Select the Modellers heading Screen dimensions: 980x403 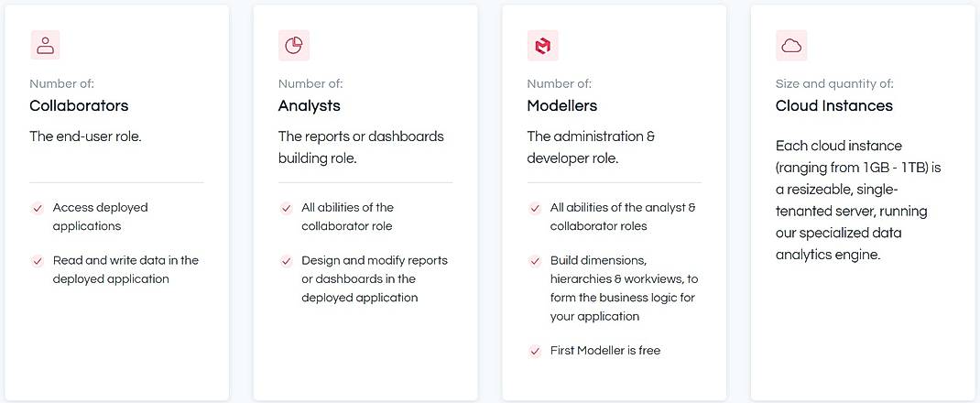point(562,105)
